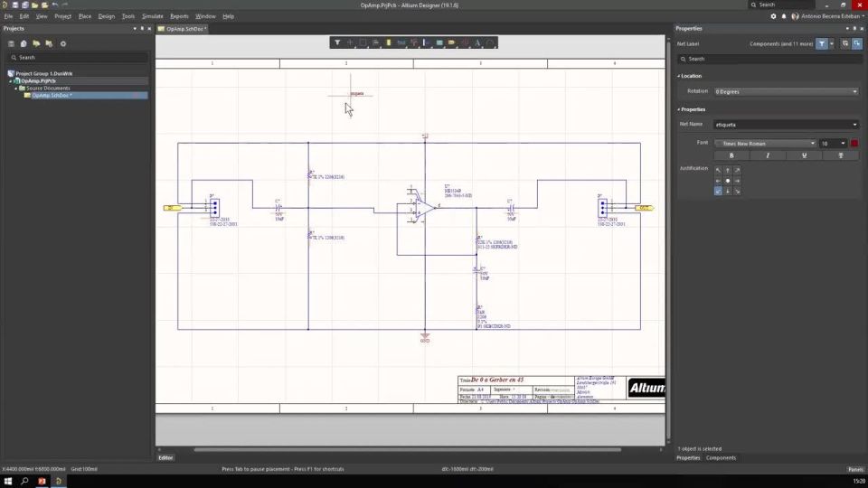
Task: Toggle the Properties panel filter button
Action: click(x=822, y=43)
